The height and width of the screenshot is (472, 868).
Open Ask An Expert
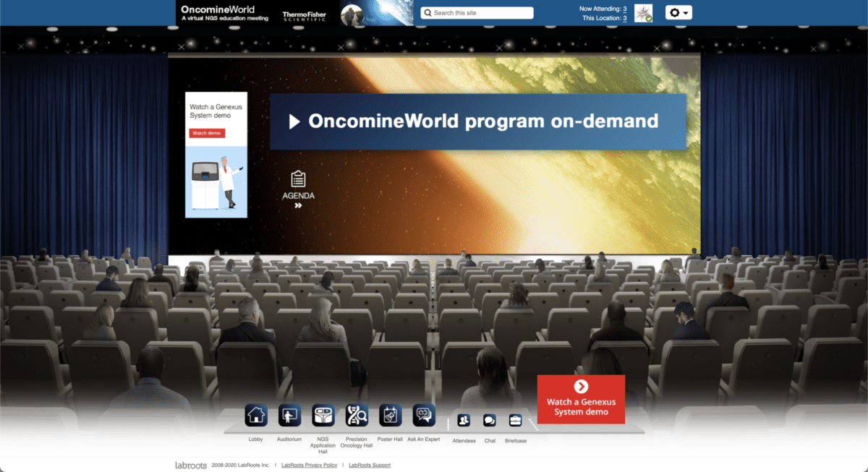pos(423,415)
